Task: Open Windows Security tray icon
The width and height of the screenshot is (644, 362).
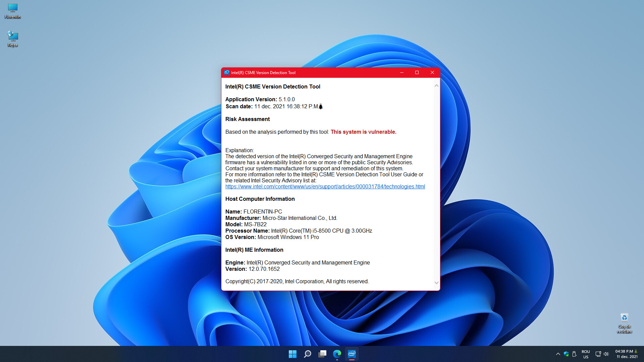Action: [x=566, y=354]
